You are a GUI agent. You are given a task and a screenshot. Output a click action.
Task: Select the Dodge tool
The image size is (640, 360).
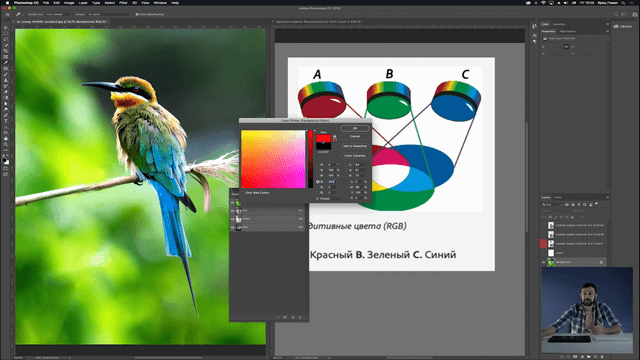coord(6,109)
